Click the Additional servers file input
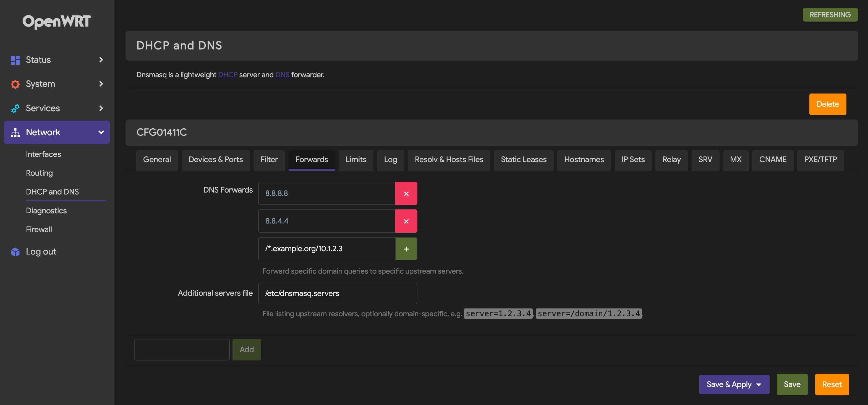Viewport: 868px width, 405px height. 337,294
